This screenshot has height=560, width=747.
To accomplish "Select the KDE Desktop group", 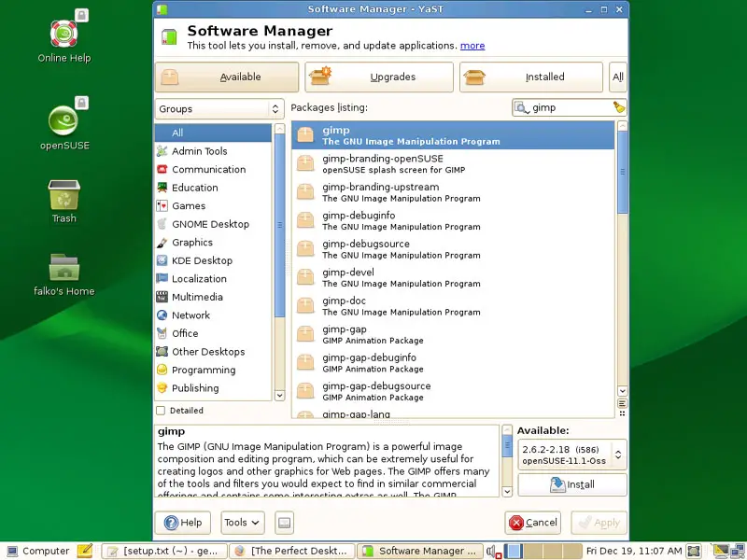I will 214,260.
